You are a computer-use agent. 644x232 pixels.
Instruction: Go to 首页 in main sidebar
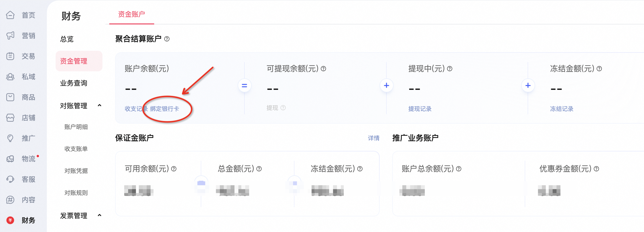29,15
